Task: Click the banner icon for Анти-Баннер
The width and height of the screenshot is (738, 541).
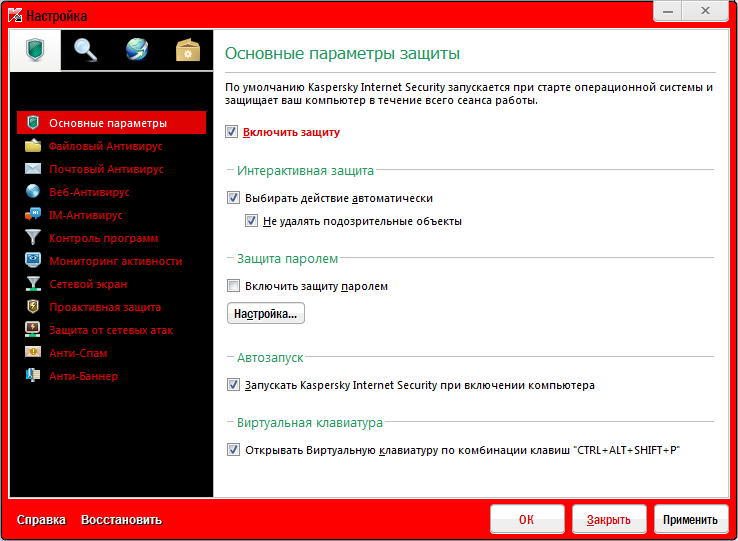Action: click(x=33, y=375)
